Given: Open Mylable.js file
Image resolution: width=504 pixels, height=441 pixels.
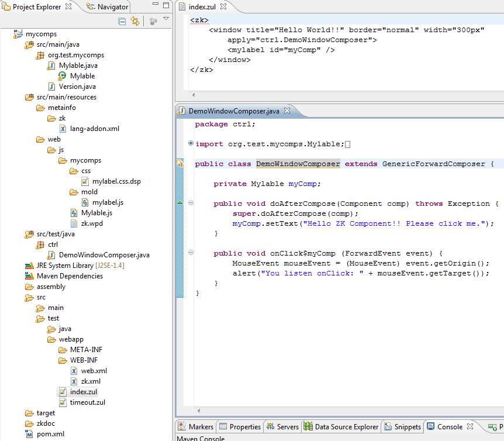Looking at the screenshot, I should (x=96, y=213).
